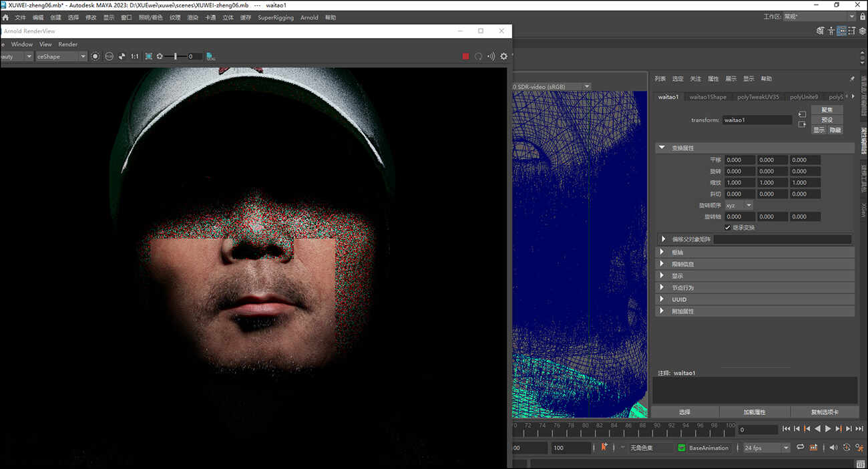Open Arnold RenderView settings gear
Viewport: 868px width, 469px height.
click(503, 57)
